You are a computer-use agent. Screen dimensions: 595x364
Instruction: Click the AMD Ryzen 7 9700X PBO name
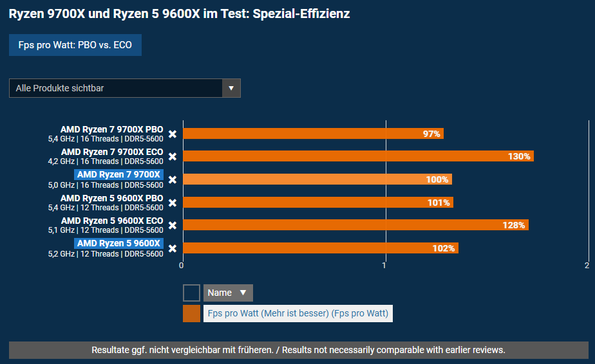pos(112,129)
